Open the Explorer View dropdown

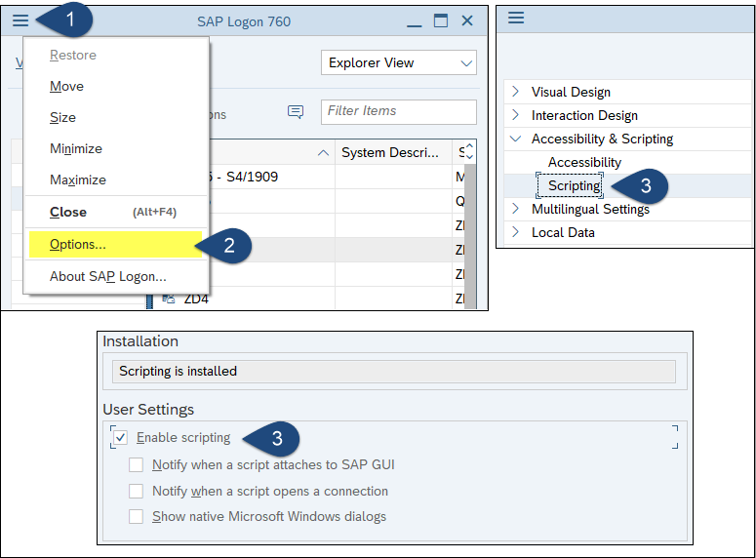click(399, 62)
